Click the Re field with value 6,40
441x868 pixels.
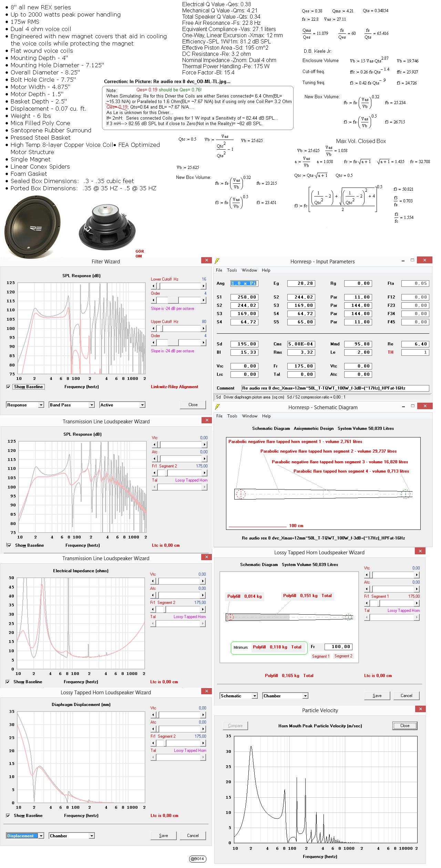point(415,344)
